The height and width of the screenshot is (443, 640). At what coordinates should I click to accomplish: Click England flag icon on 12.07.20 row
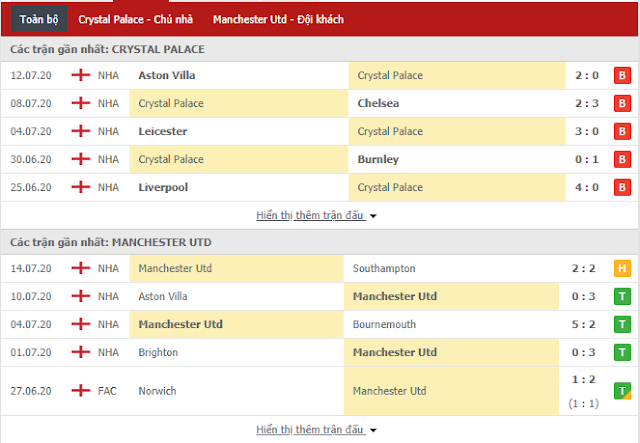pyautogui.click(x=80, y=75)
